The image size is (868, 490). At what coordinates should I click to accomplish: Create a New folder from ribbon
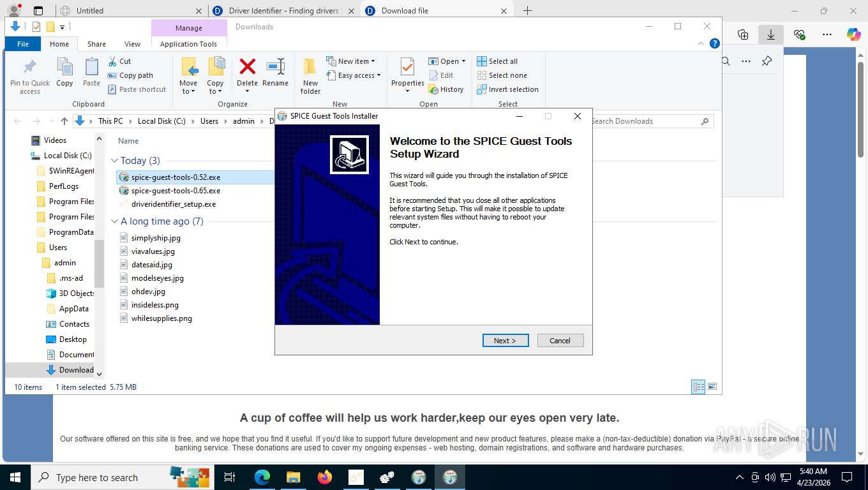point(310,76)
